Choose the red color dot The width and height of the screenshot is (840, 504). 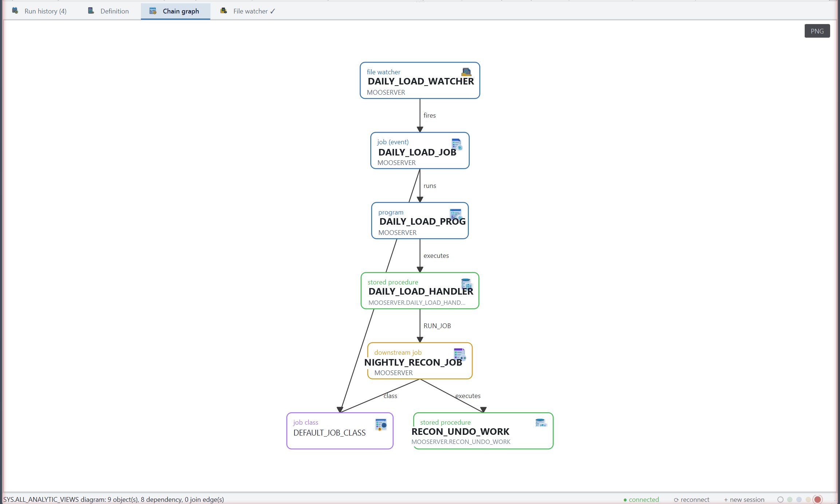(818, 500)
